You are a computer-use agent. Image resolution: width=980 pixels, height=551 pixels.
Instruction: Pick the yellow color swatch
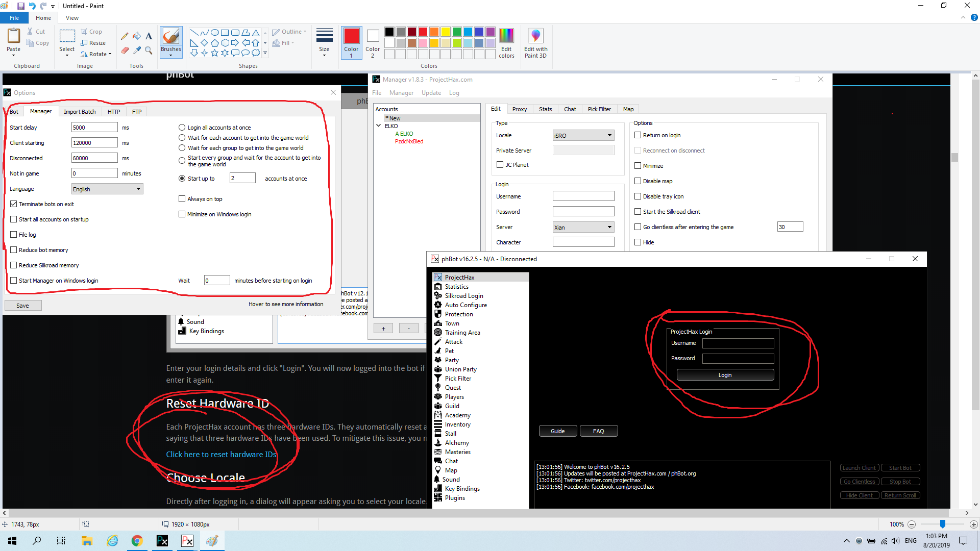click(445, 32)
